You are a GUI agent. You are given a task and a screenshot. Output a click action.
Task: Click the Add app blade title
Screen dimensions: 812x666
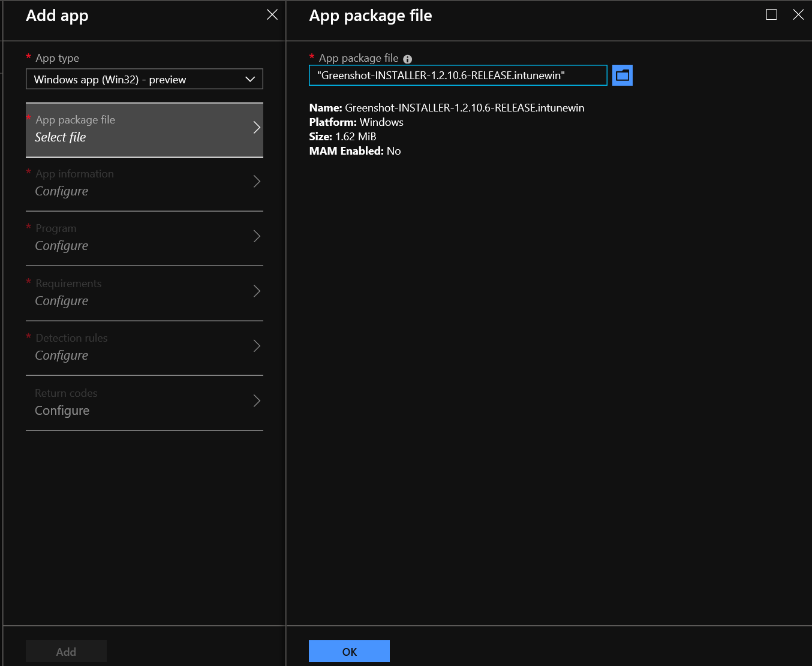tap(57, 16)
